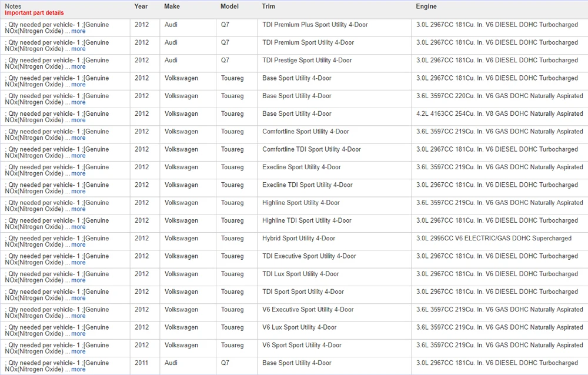
Task: Click the Engine column header
Action: 426,6
